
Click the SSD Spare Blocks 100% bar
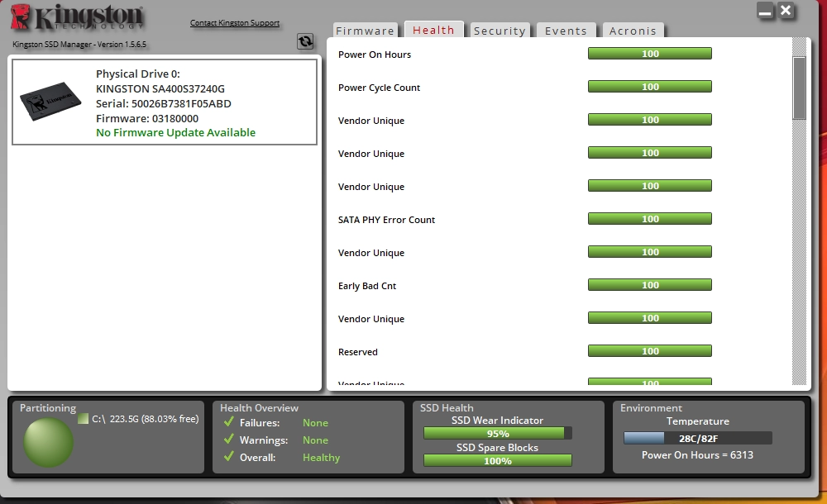[x=497, y=461]
